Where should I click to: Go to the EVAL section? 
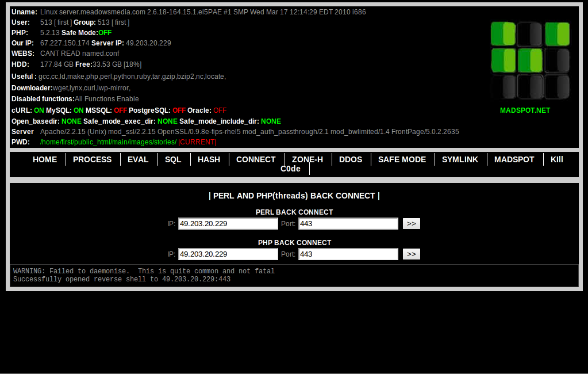(138, 159)
